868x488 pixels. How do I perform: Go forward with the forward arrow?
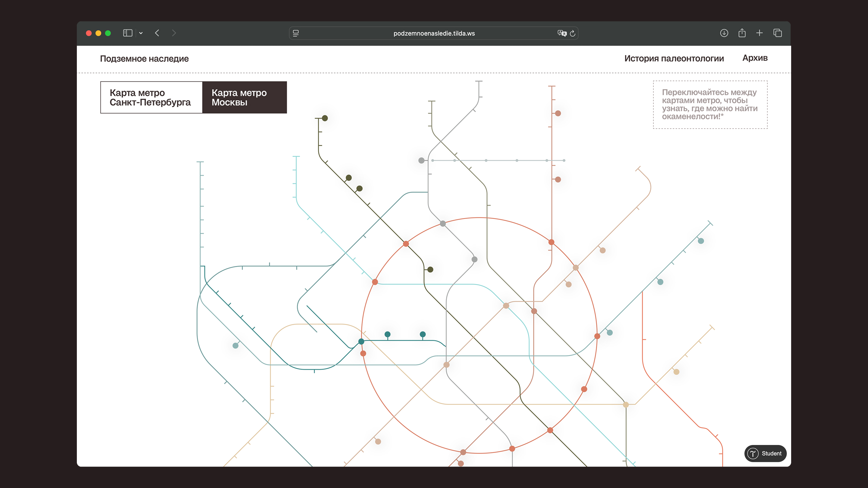(174, 33)
